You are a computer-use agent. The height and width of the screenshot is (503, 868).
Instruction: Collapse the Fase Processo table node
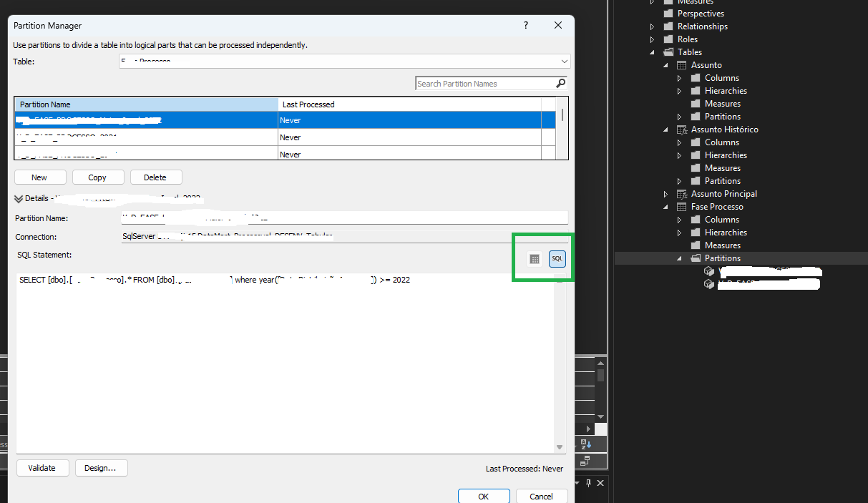tap(665, 207)
